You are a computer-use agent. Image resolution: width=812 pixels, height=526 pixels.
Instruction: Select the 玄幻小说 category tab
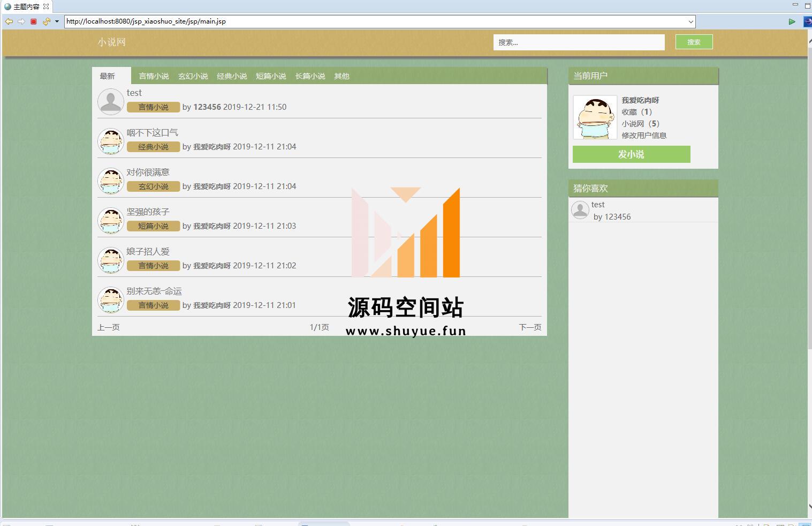(x=193, y=76)
